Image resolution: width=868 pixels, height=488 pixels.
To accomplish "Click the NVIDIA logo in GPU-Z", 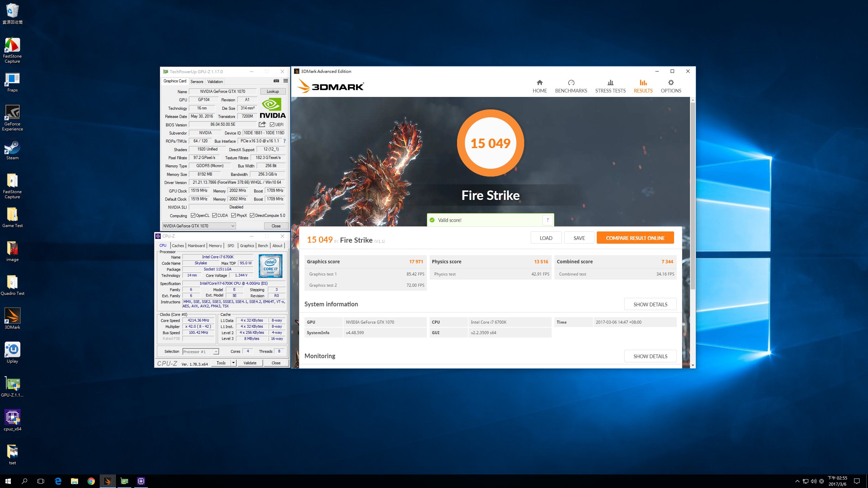I will [273, 108].
